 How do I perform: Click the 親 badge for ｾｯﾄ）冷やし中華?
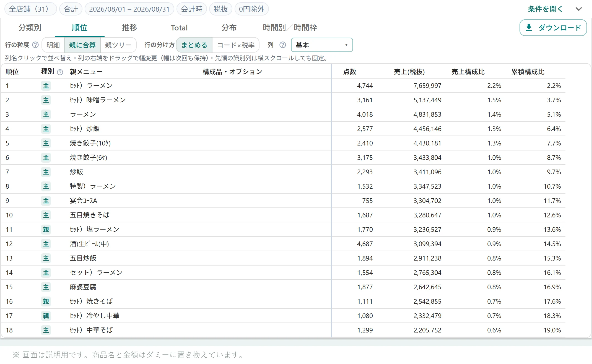point(46,316)
